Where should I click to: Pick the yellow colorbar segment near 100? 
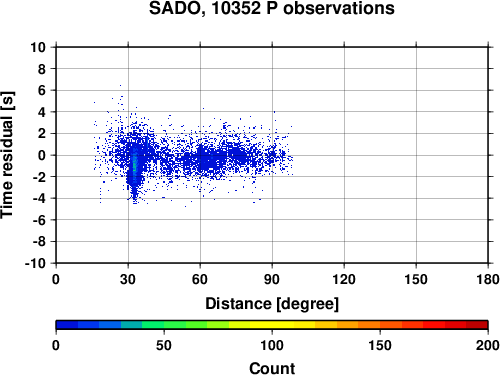272,325
